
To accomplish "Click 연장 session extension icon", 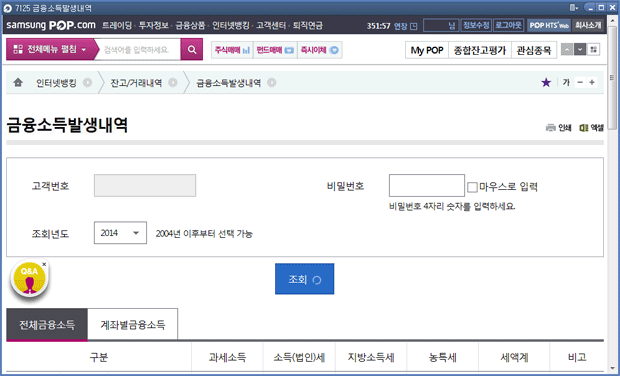I will point(414,26).
